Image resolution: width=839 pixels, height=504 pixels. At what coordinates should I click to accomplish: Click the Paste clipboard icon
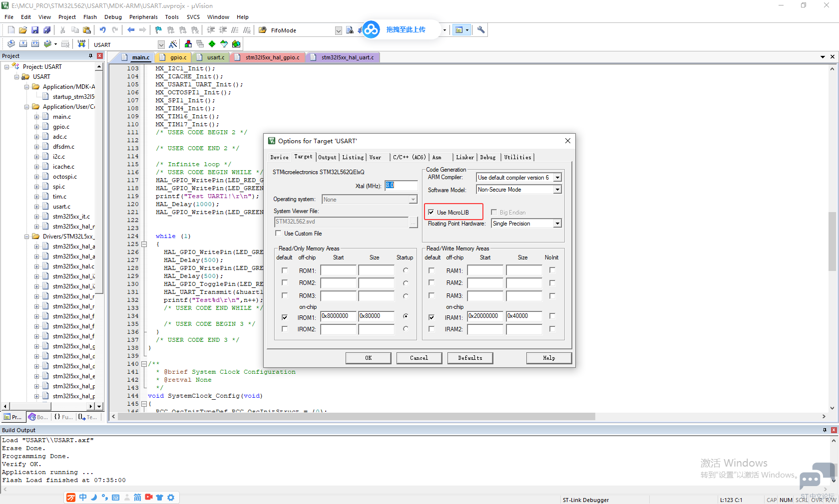click(87, 30)
